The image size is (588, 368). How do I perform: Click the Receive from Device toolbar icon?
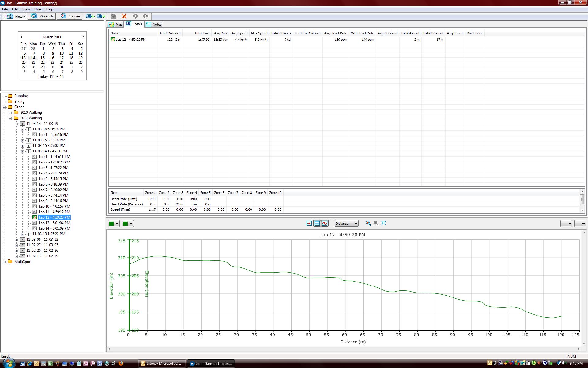tap(101, 16)
